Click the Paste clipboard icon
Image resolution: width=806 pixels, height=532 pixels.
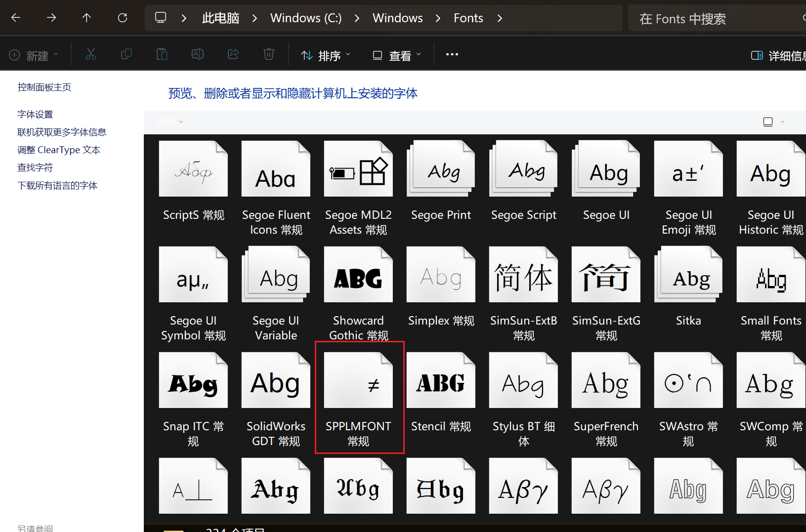tap(162, 54)
